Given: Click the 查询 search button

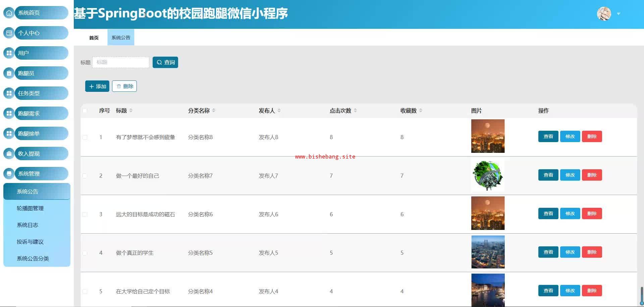Looking at the screenshot, I should click(x=165, y=62).
